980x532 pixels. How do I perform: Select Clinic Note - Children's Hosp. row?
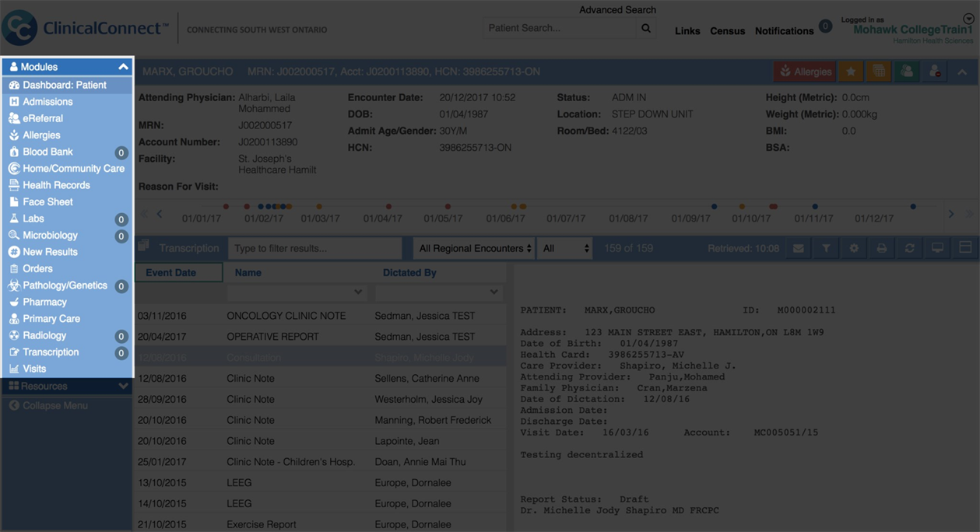(x=321, y=462)
